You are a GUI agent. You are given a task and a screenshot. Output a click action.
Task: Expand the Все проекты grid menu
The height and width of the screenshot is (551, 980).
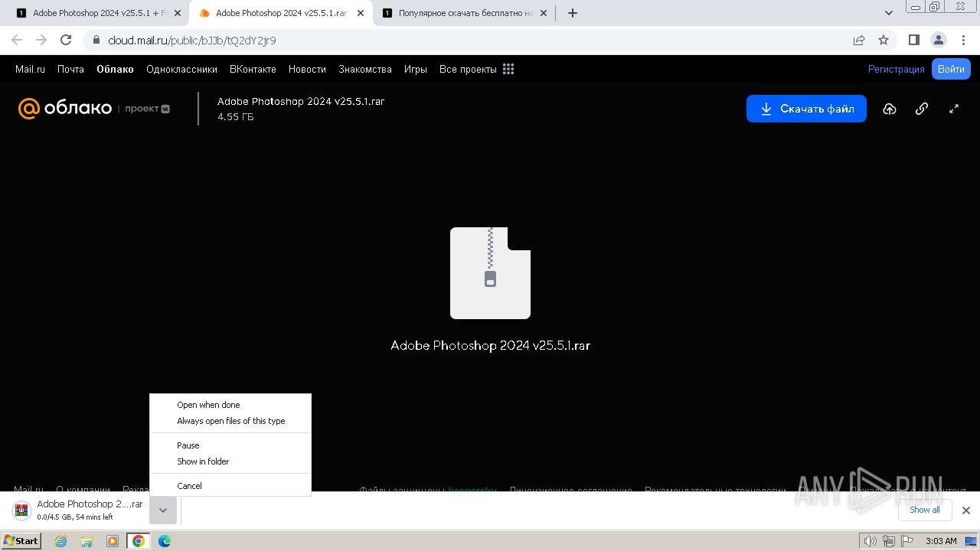pyautogui.click(x=476, y=69)
